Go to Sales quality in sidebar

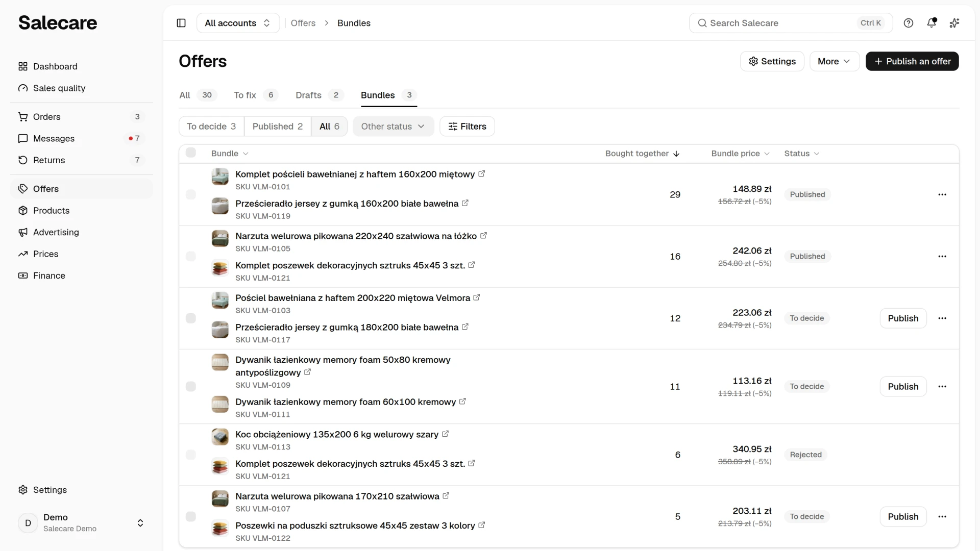[x=82, y=88]
